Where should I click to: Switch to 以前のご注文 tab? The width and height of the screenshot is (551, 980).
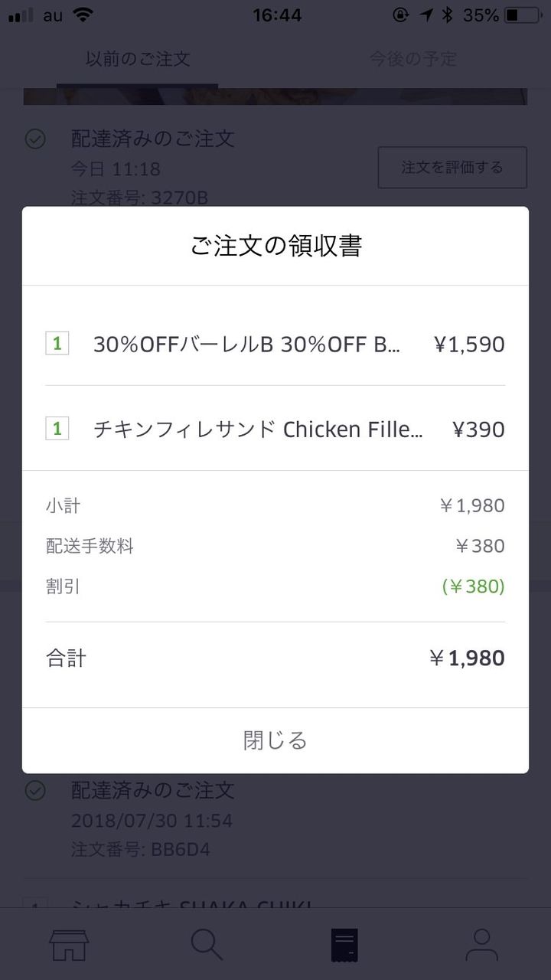pos(138,59)
